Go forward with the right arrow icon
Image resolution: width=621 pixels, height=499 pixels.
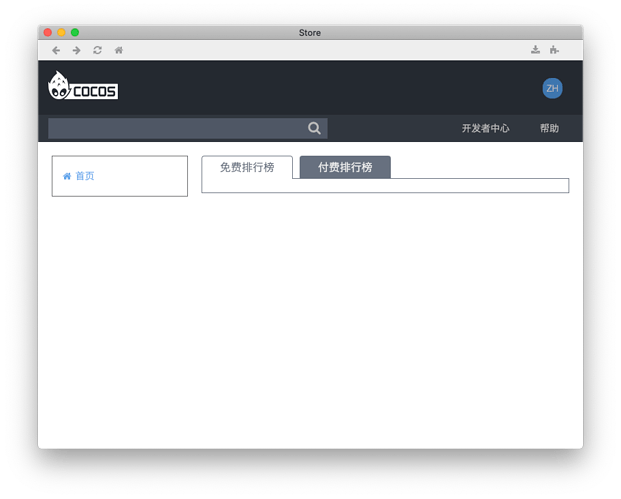pyautogui.click(x=76, y=50)
